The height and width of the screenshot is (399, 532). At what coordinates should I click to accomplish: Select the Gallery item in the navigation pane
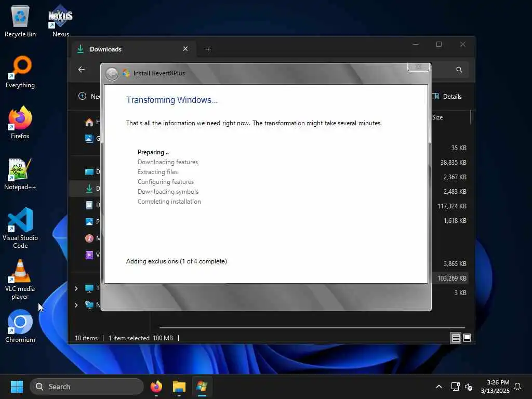click(x=92, y=138)
